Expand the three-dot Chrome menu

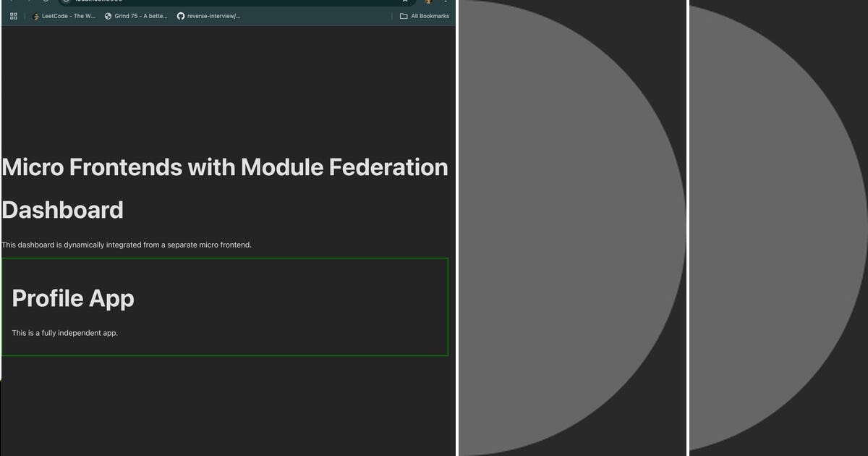coord(446,1)
